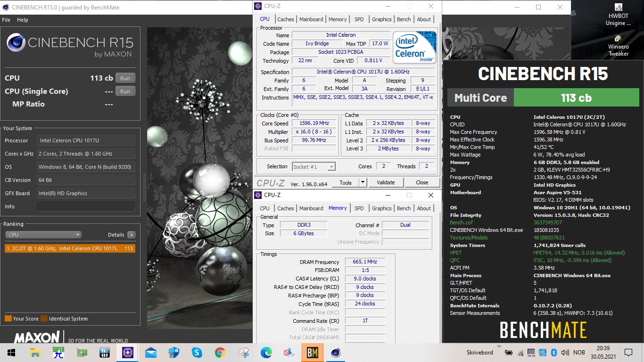Click the Textures/Models entry in BenchMate

click(469, 238)
